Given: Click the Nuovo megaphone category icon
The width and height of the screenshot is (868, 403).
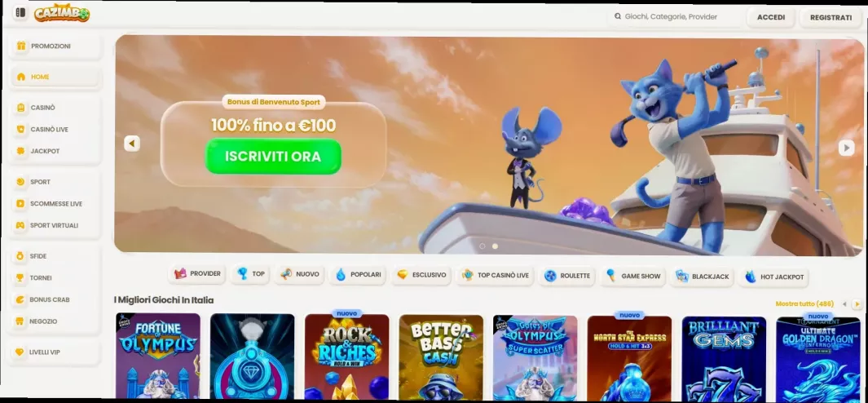Looking at the screenshot, I should tap(285, 274).
